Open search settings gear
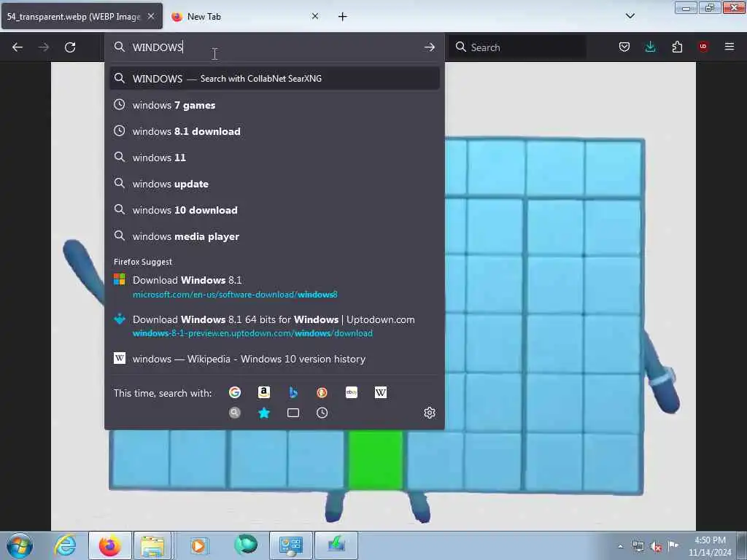The width and height of the screenshot is (747, 560). coord(429,413)
